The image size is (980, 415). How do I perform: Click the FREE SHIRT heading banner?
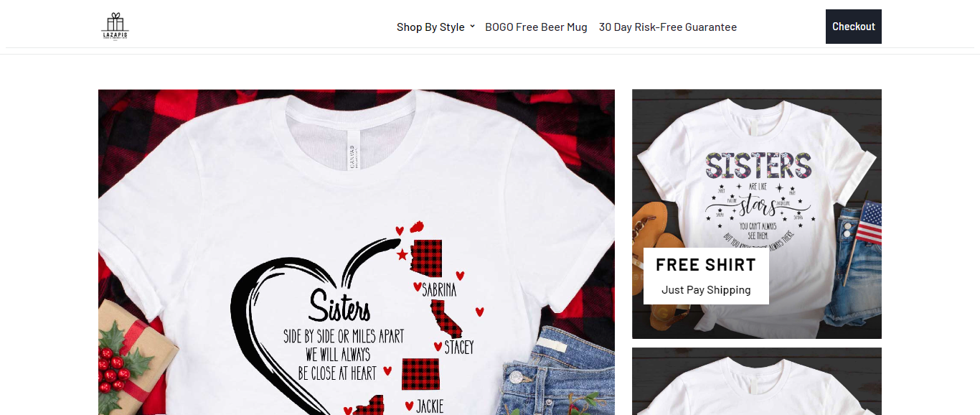click(706, 265)
